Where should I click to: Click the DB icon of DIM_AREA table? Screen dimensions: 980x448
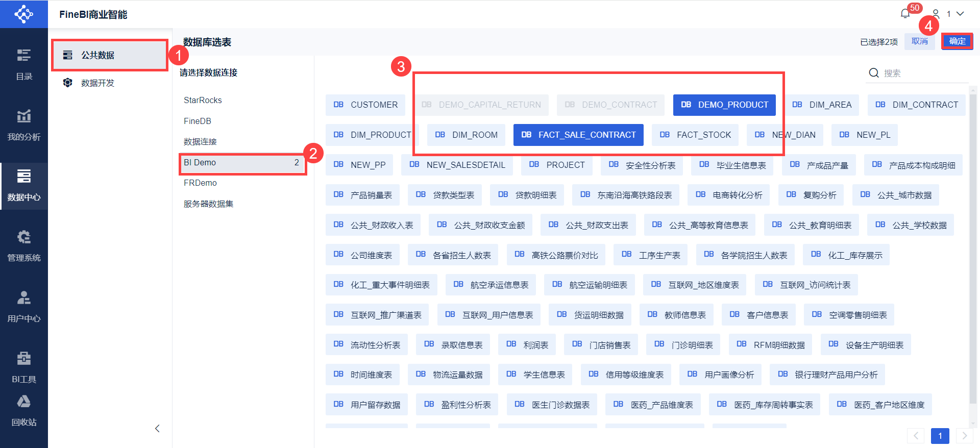click(x=797, y=105)
